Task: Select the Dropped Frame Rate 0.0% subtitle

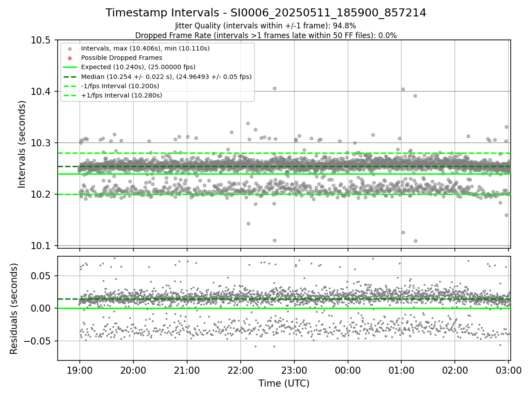Action: point(266,35)
